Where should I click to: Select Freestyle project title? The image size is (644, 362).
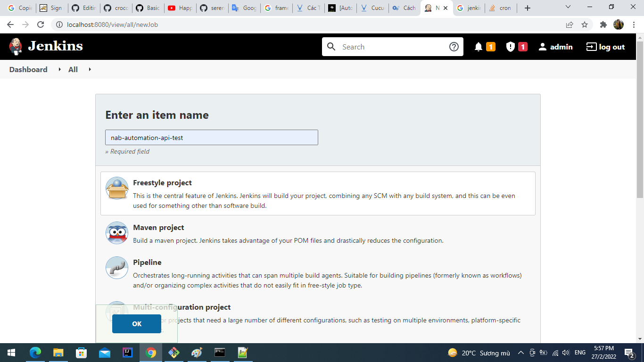click(162, 183)
